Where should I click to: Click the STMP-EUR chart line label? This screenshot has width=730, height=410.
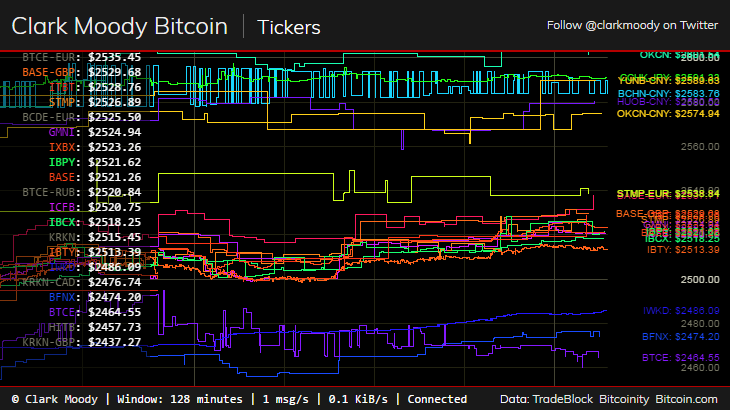(668, 193)
